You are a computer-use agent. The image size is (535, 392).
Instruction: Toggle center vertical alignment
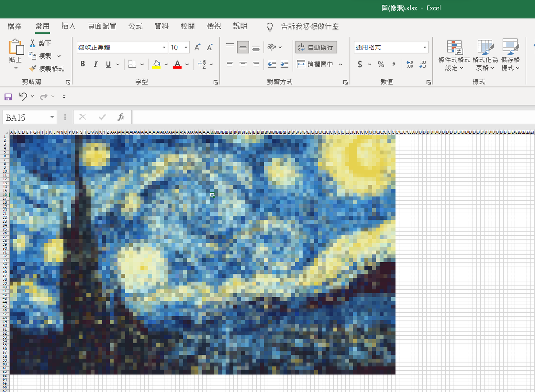pos(243,47)
